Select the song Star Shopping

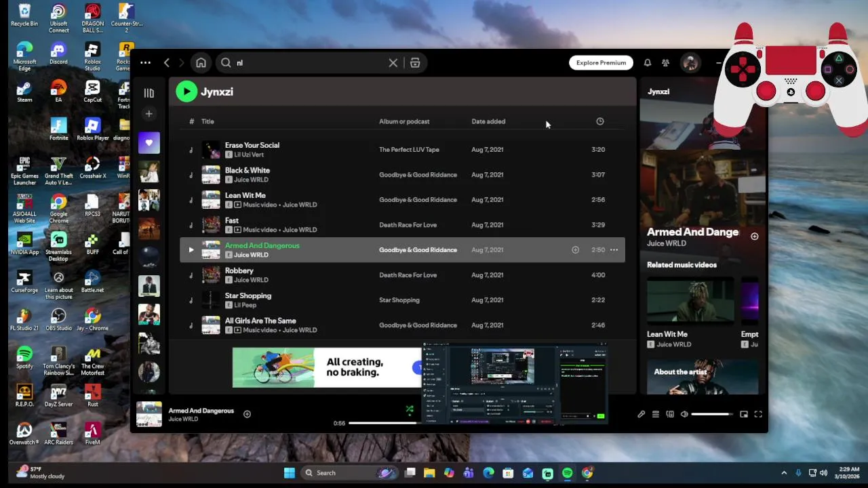click(x=248, y=296)
